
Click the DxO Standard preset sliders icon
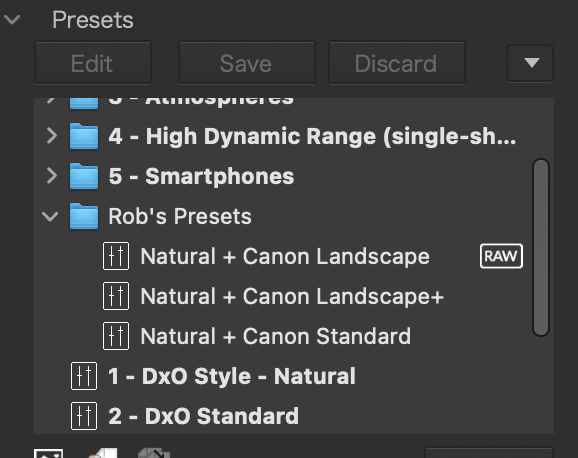(x=84, y=416)
